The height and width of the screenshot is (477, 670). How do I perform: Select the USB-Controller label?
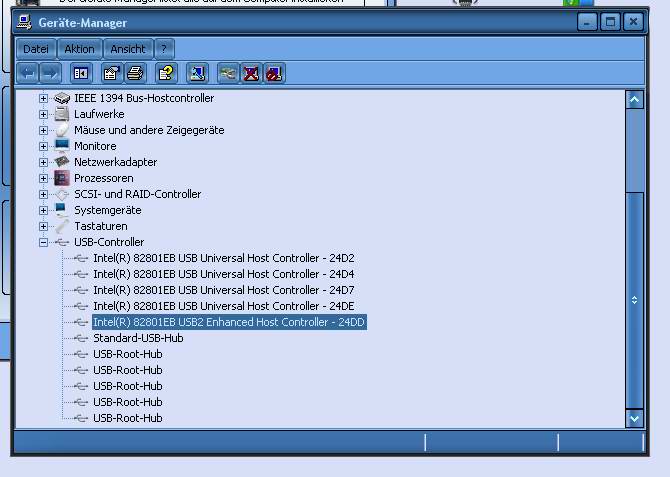point(109,242)
